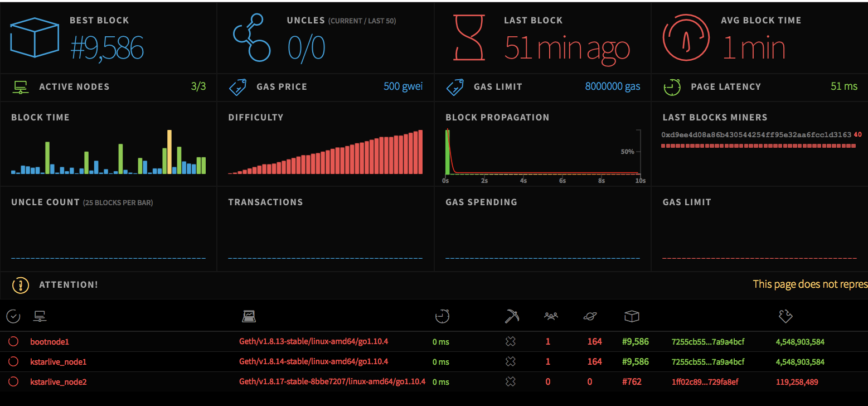The width and height of the screenshot is (868, 406).
Task: Click the Last Block hourglass icon
Action: pyautogui.click(x=469, y=37)
